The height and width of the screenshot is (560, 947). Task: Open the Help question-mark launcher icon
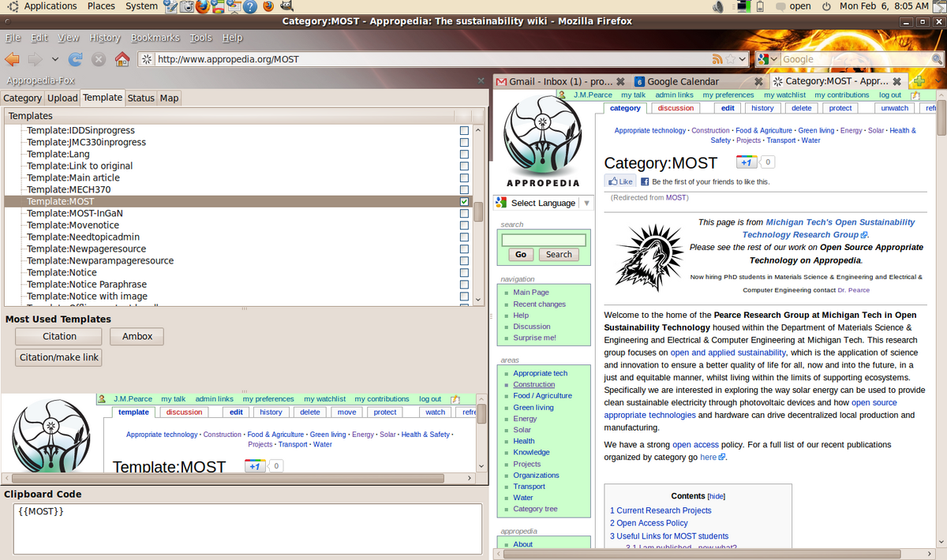pos(249,7)
